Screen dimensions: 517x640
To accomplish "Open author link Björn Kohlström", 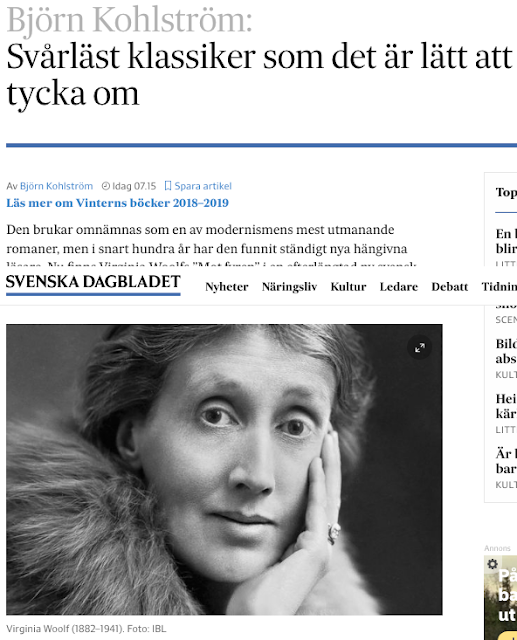I will coord(56,186).
